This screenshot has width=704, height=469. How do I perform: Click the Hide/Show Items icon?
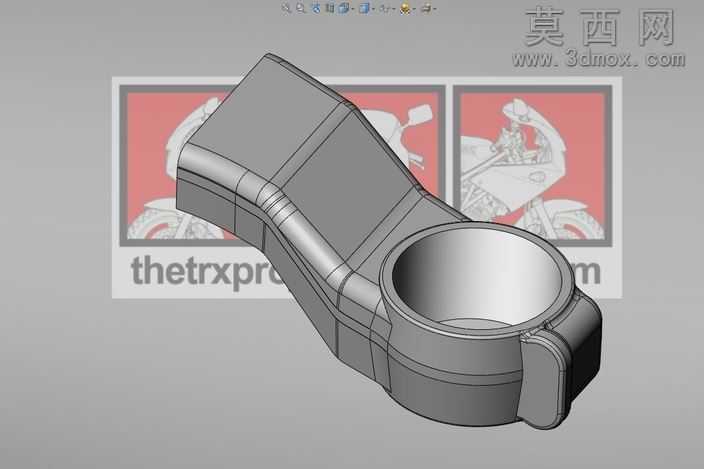(x=385, y=9)
